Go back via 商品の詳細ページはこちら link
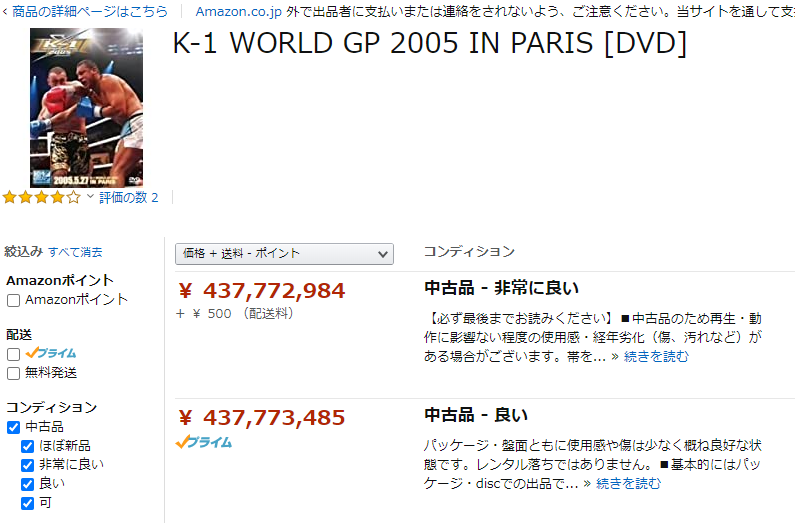Viewport: 795px width, 523px height. tap(89, 12)
